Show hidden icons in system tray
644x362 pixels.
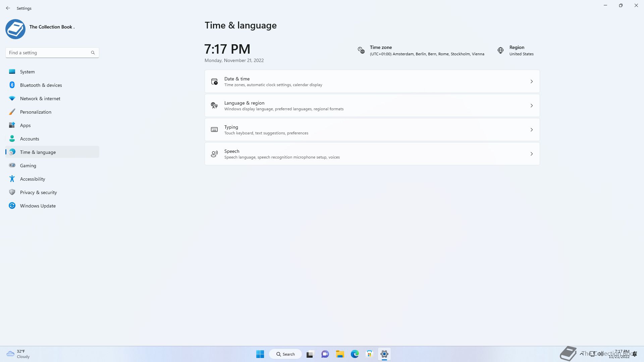[x=581, y=354]
